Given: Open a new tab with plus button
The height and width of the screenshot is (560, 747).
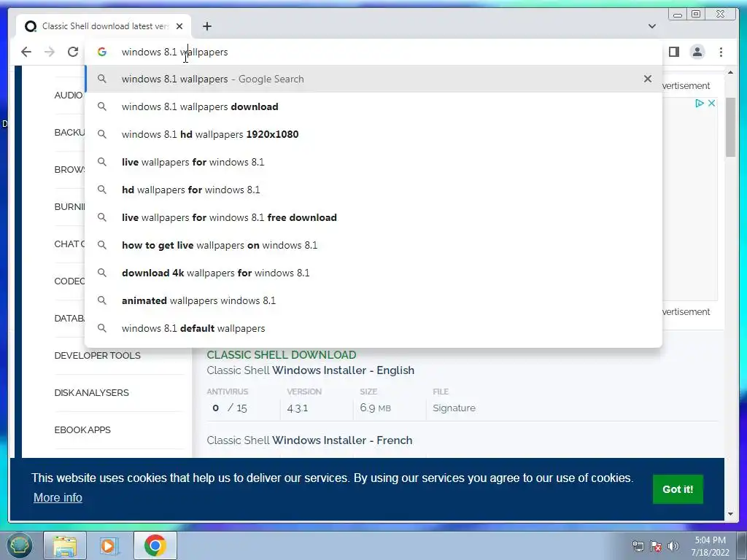Looking at the screenshot, I should [x=206, y=26].
